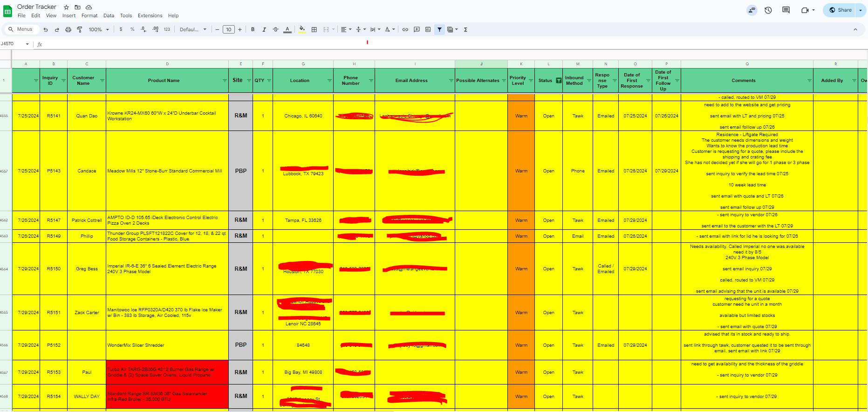Viewport: 868px width, 412px height.
Task: Undo the last action
Action: (46, 29)
